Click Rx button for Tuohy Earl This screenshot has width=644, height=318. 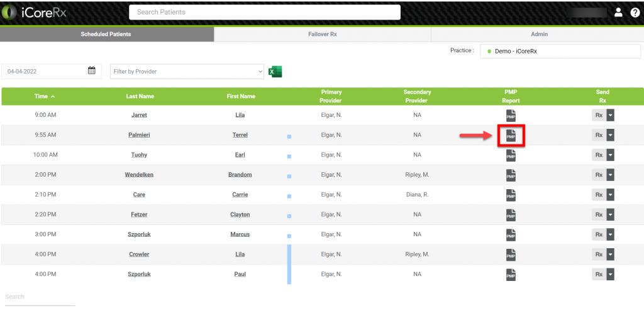(599, 155)
